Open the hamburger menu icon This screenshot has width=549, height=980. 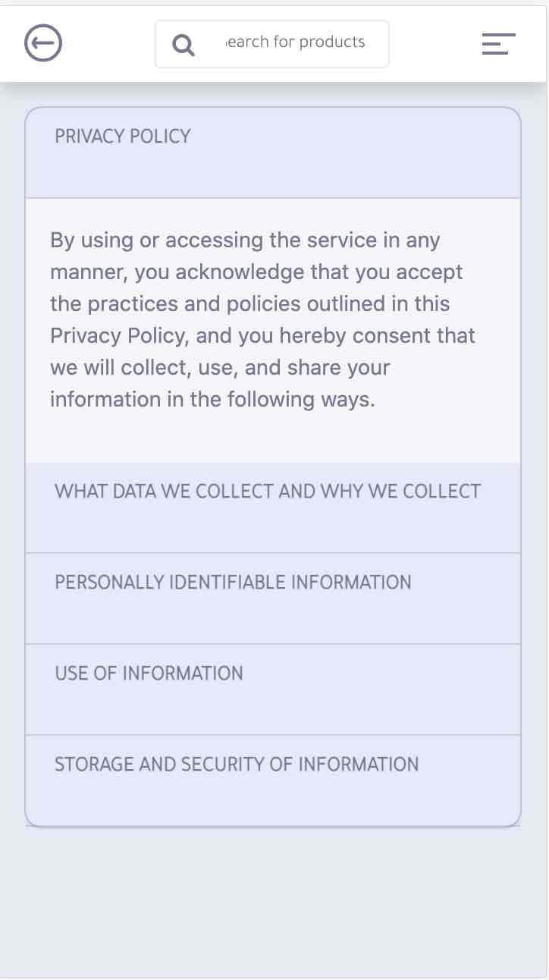tap(498, 44)
